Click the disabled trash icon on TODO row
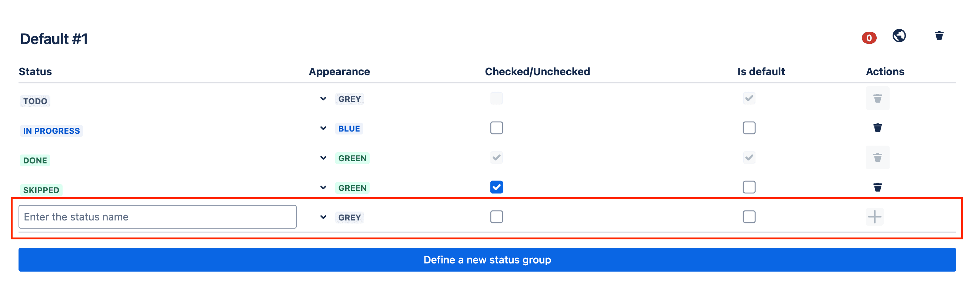The height and width of the screenshot is (289, 980). [x=878, y=98]
